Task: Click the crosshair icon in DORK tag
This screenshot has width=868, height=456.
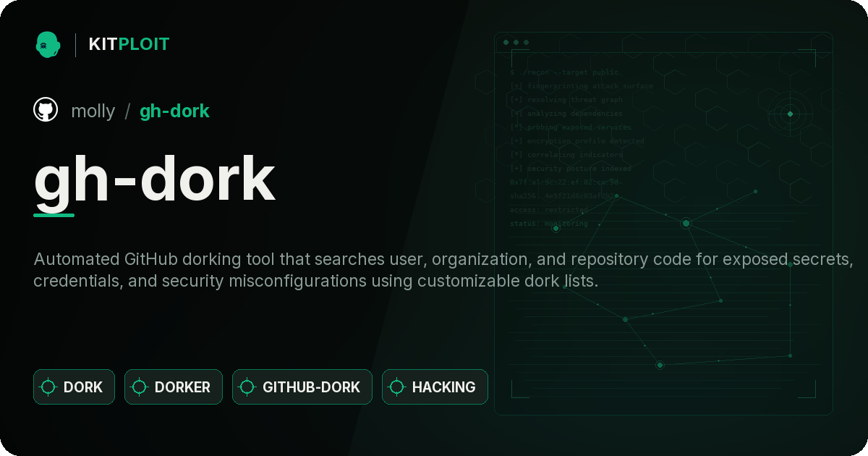Action: (x=48, y=387)
